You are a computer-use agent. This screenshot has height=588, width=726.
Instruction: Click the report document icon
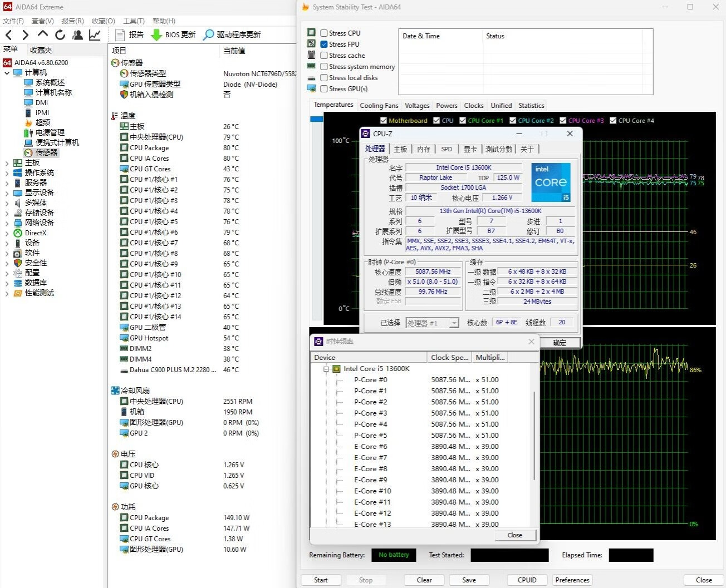[120, 35]
